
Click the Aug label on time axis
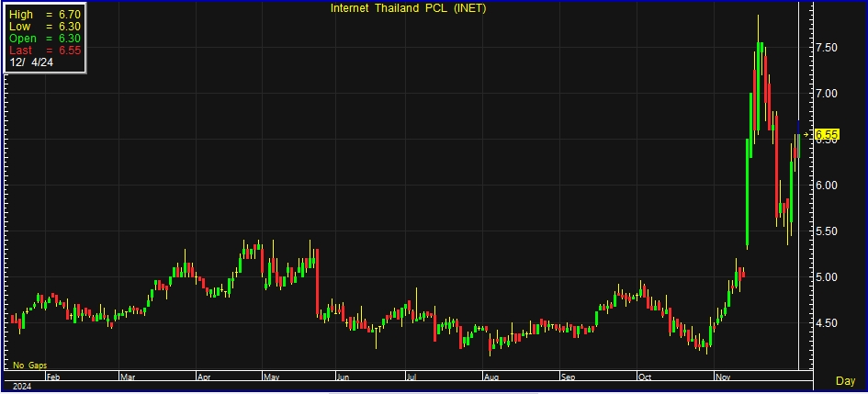(x=492, y=377)
